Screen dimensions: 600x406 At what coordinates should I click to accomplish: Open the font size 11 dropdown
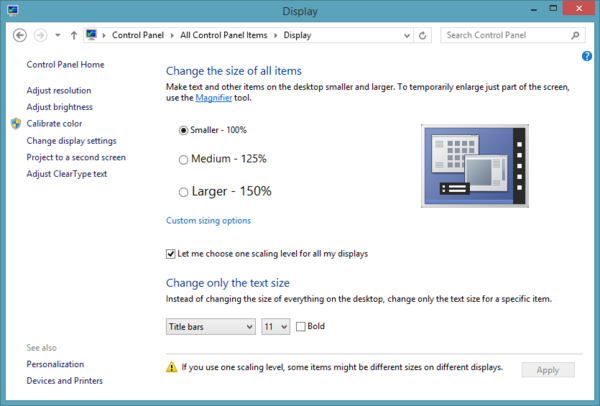[276, 326]
